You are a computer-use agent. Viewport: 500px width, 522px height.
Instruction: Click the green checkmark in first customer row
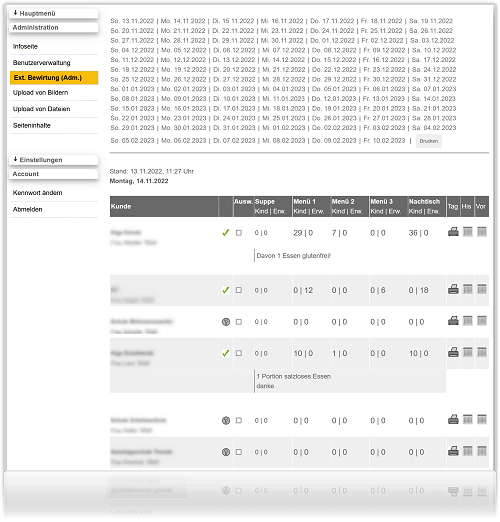coord(226,233)
